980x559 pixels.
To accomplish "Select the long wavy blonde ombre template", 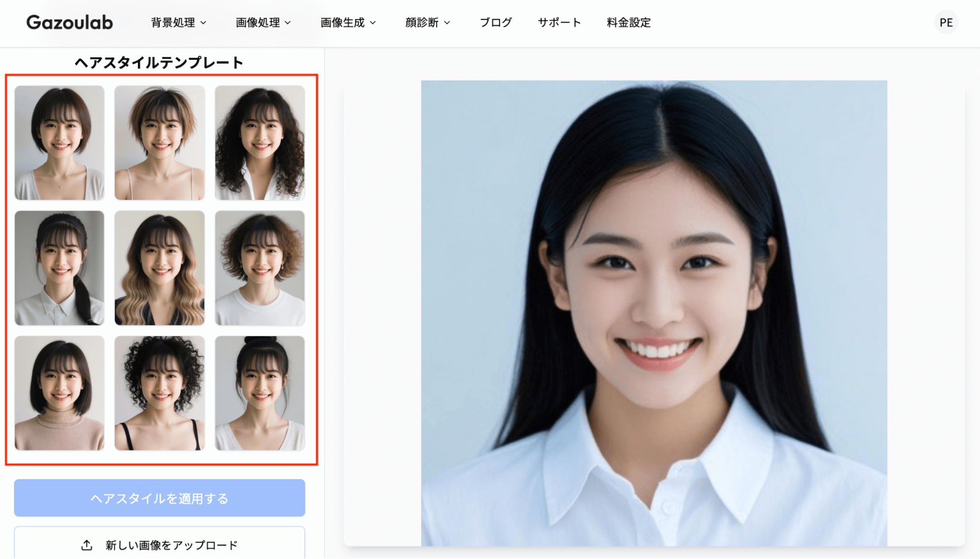I will click(x=159, y=268).
